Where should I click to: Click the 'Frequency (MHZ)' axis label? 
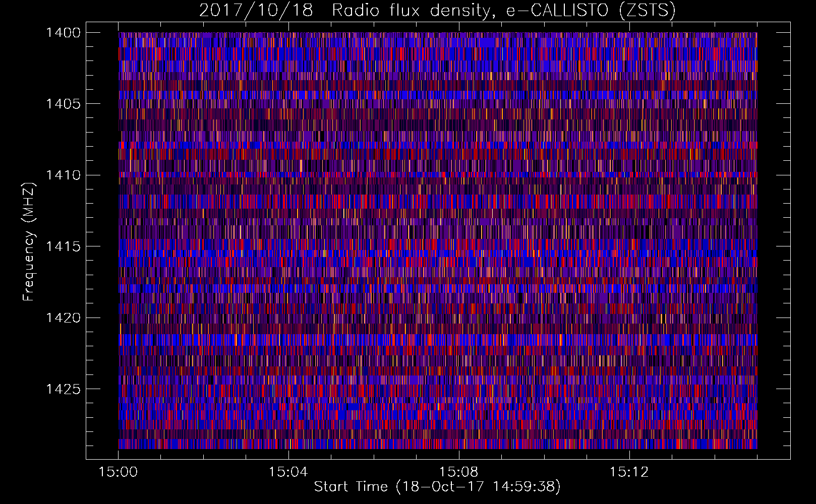(x=29, y=242)
